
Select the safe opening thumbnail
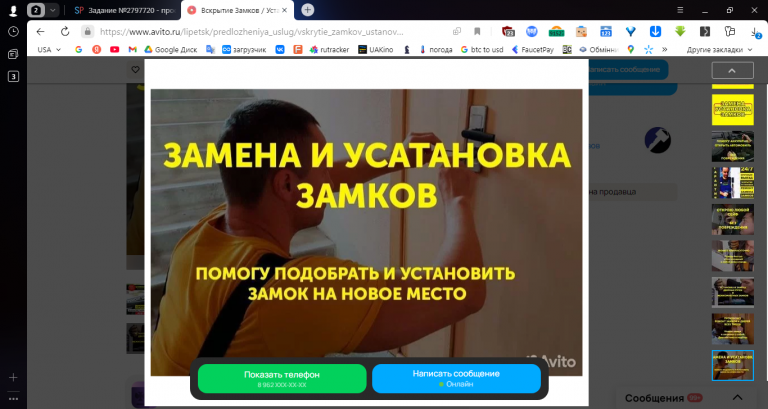tap(732, 219)
